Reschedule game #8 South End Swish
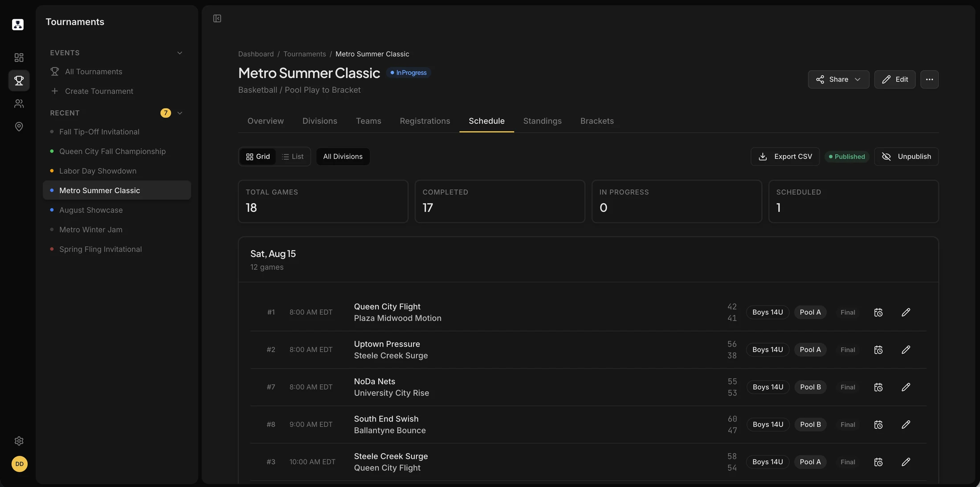980x487 pixels. (878, 425)
